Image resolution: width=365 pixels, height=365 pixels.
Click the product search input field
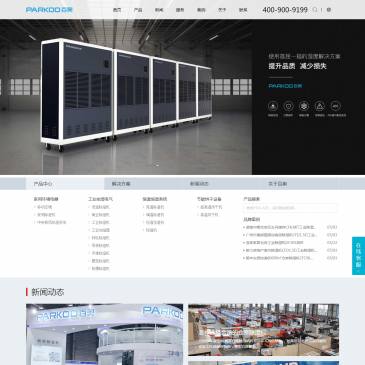coord(290,208)
